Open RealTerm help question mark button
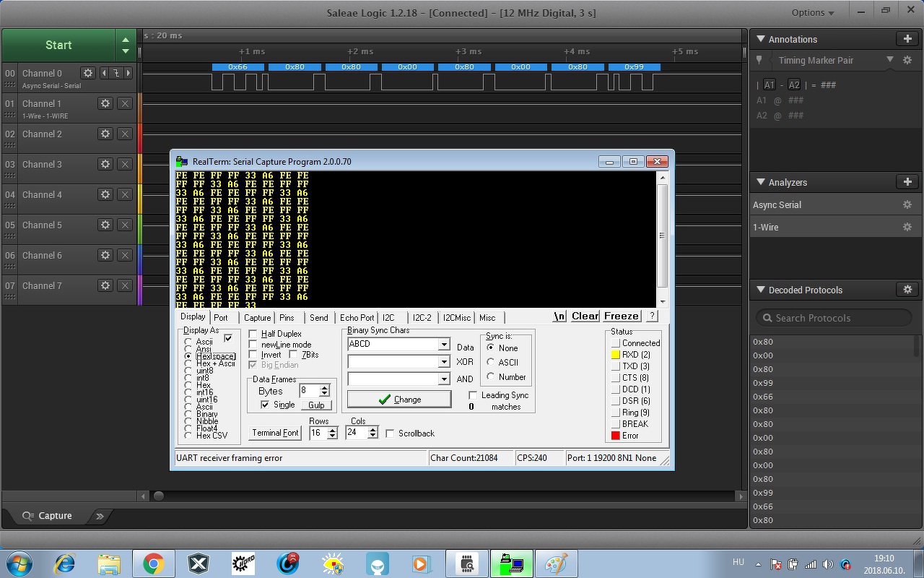Image resolution: width=924 pixels, height=578 pixels. point(651,316)
